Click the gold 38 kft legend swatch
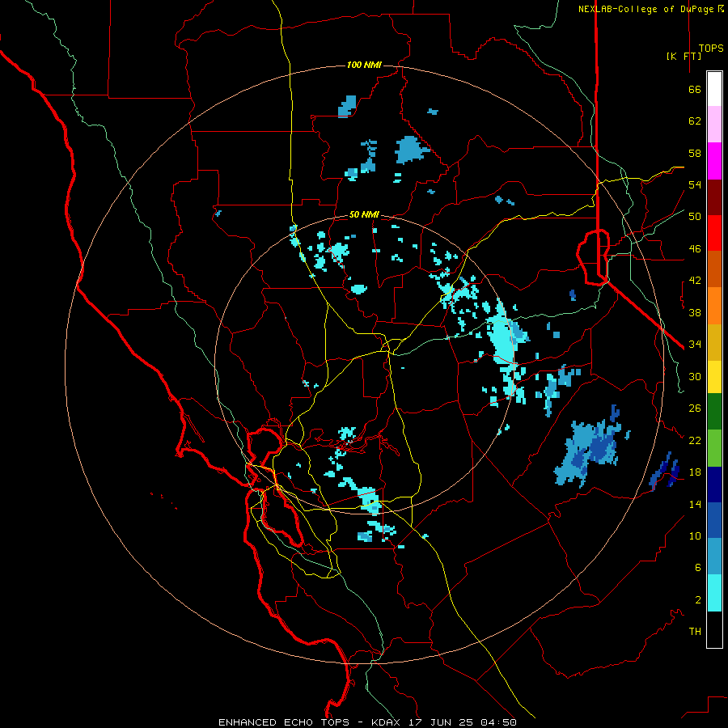 [x=714, y=341]
